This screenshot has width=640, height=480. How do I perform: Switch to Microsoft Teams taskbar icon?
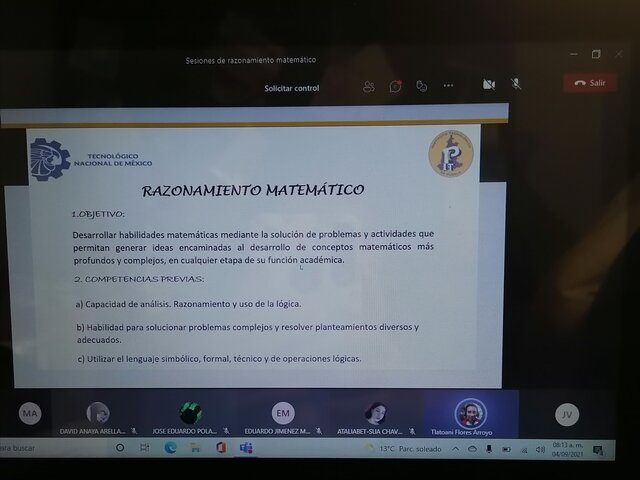pos(246,448)
